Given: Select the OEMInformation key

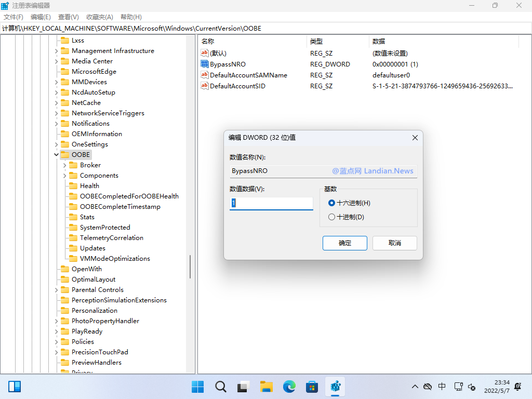Looking at the screenshot, I should coord(97,134).
